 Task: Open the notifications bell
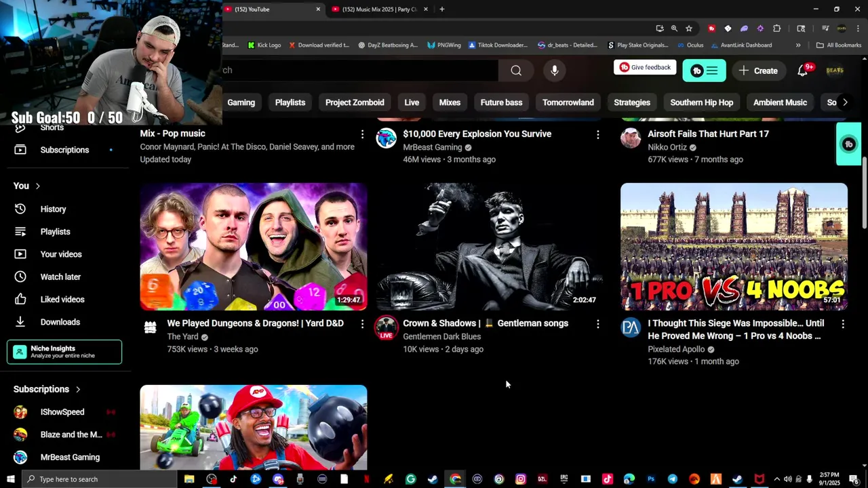point(803,70)
